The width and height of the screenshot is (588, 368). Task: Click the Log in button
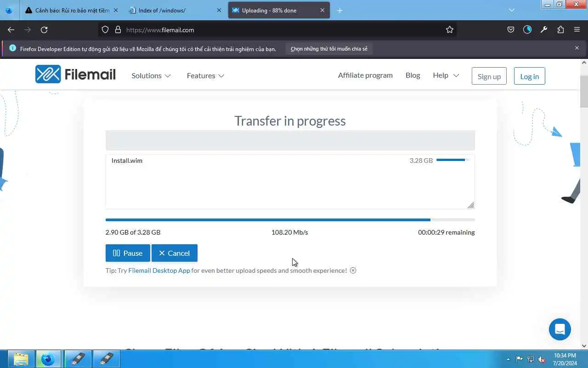coord(529,76)
